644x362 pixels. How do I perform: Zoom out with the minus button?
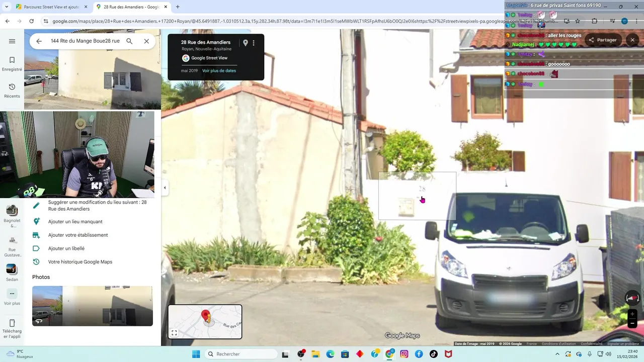(x=632, y=324)
